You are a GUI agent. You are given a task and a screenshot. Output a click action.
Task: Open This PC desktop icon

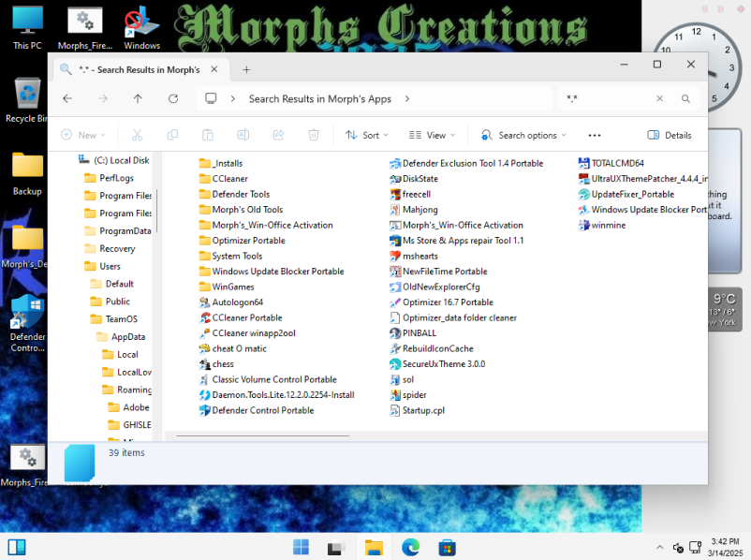click(x=27, y=28)
